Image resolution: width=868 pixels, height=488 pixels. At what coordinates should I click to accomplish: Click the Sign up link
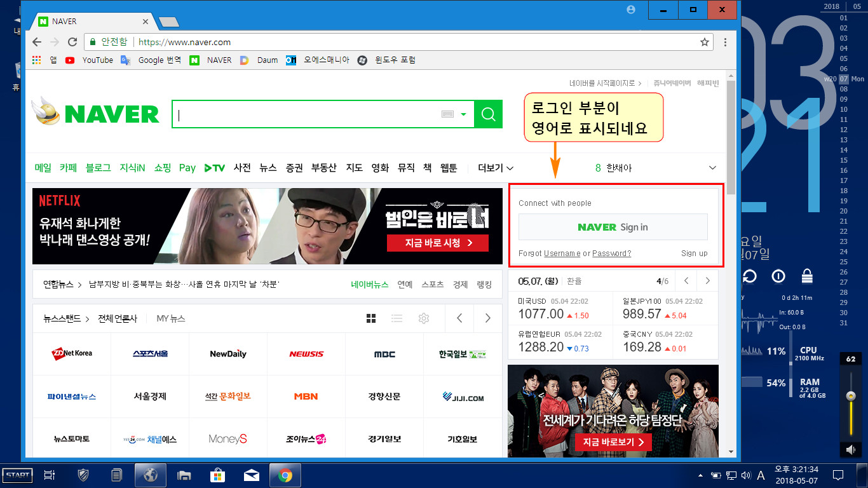[x=695, y=253]
